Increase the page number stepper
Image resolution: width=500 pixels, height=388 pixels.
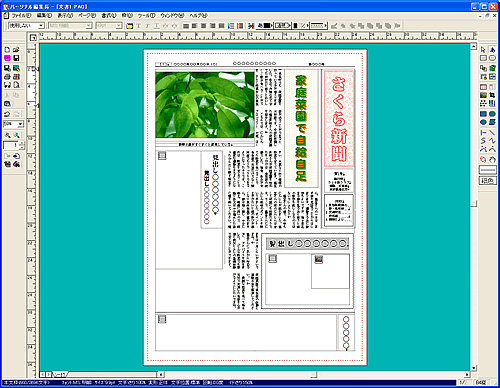click(22, 144)
